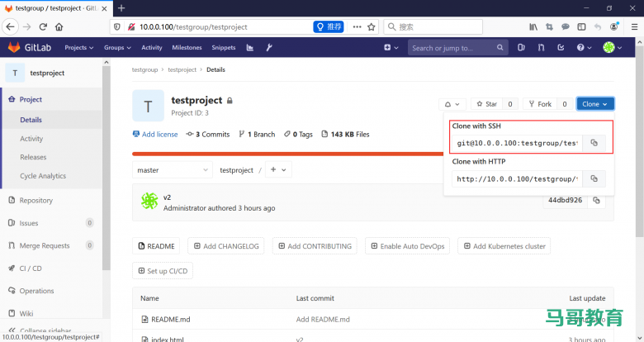Copy commit SHA 44dbd926
644x342 pixels.
(x=596, y=200)
